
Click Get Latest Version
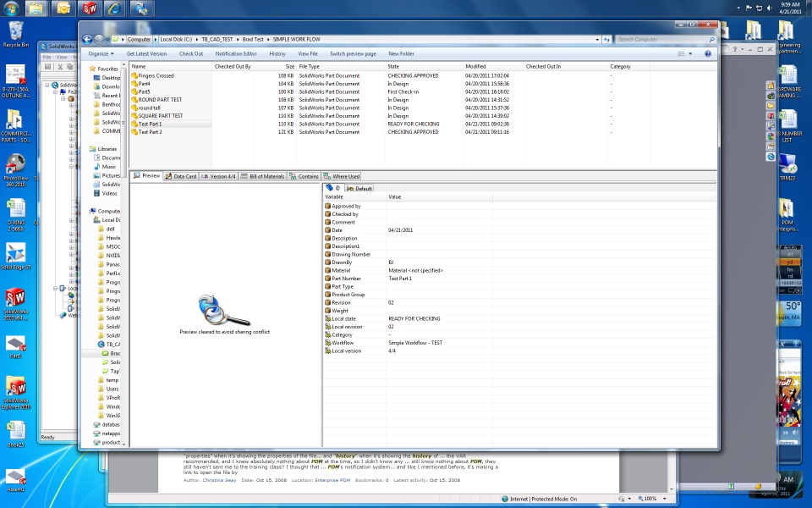(146, 54)
